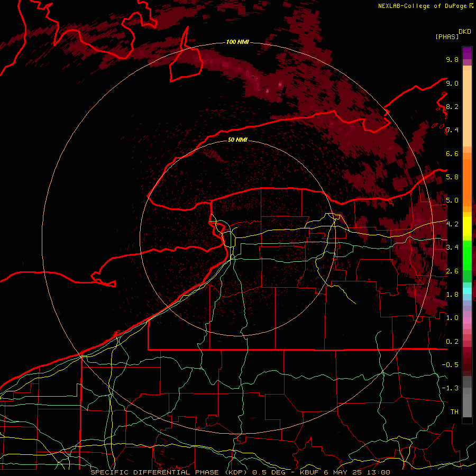Click the -0.5 color scale label

tap(450, 364)
